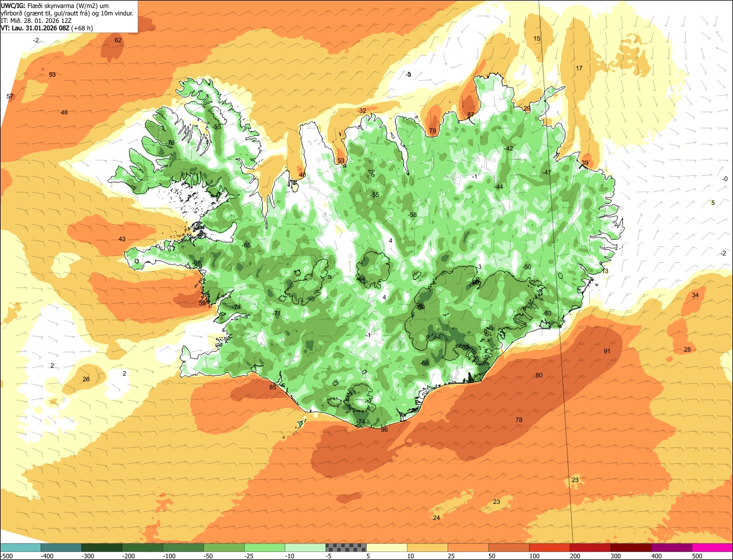Click the map value '39' on the east coast
Image resolution: width=733 pixels, height=560 pixels.
click(x=585, y=163)
